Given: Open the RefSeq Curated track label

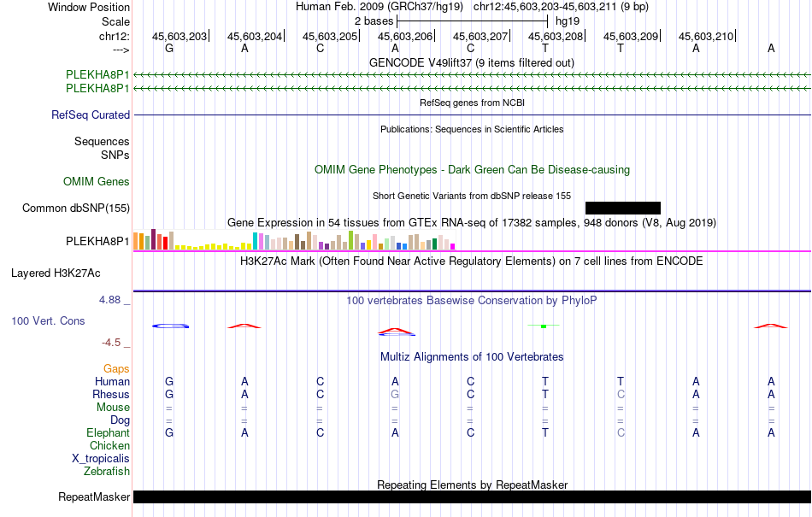Looking at the screenshot, I should click(x=91, y=115).
